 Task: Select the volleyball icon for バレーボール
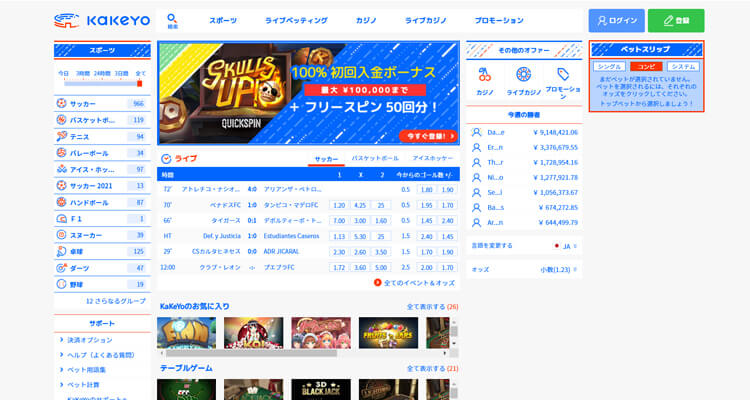tap(61, 153)
